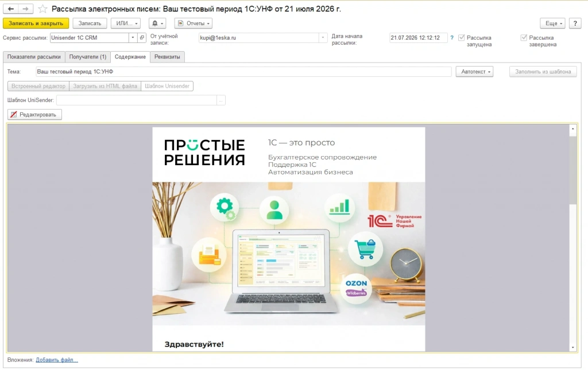Click the Дата начала рассылки date field
Image resolution: width=588 pixels, height=370 pixels.
coord(418,38)
